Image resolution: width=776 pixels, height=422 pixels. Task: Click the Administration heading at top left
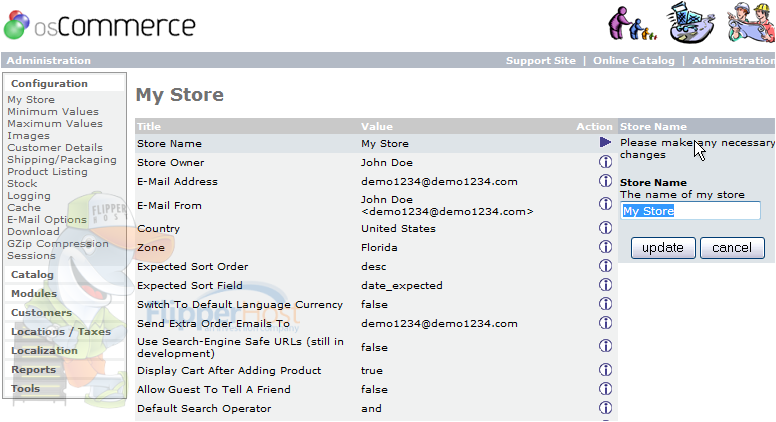click(x=48, y=60)
